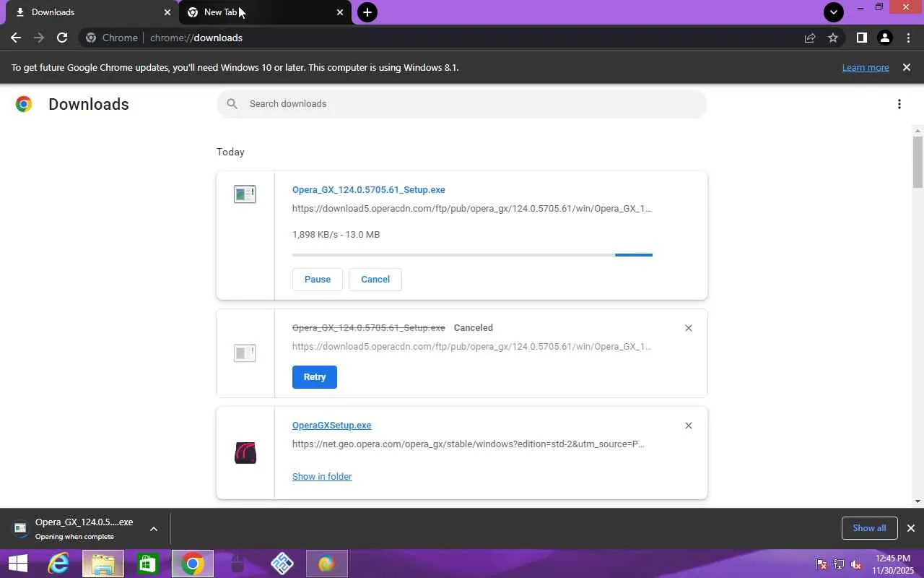Screen dimensions: 924x578
Task: Open the in-progress Opera_GX_124 setup file link
Action: [x=368, y=190]
